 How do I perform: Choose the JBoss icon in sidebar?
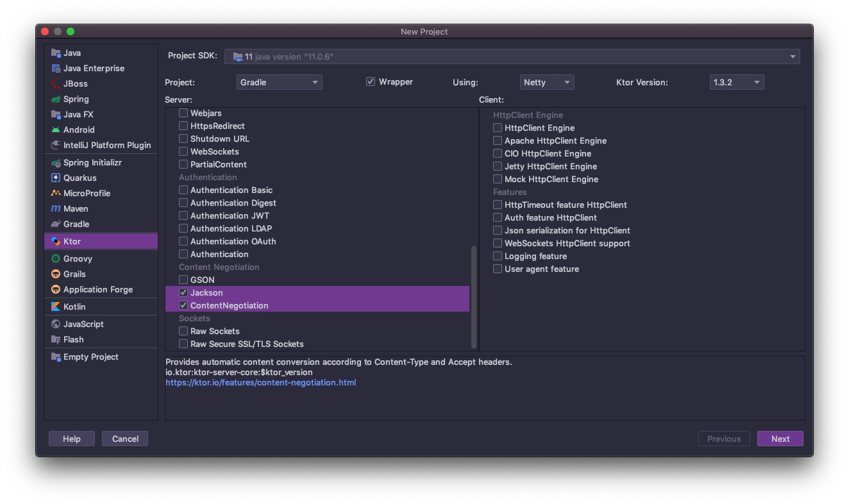coord(56,84)
